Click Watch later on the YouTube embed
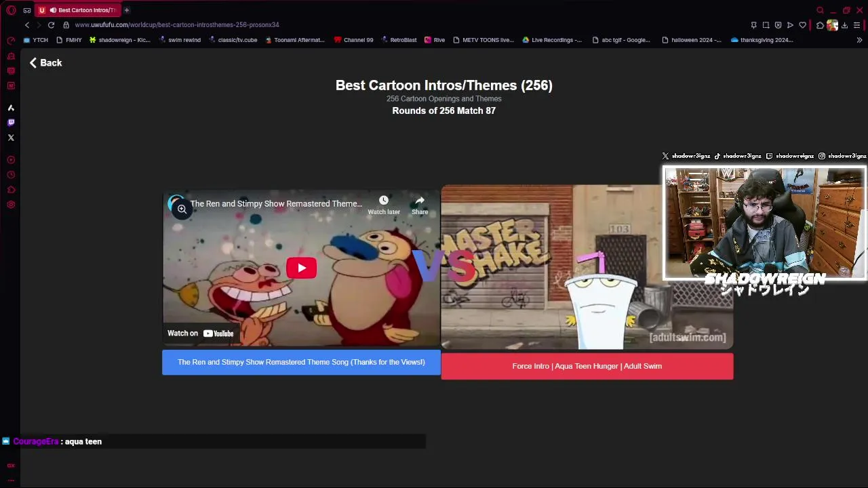Image resolution: width=868 pixels, height=488 pixels. click(x=384, y=205)
